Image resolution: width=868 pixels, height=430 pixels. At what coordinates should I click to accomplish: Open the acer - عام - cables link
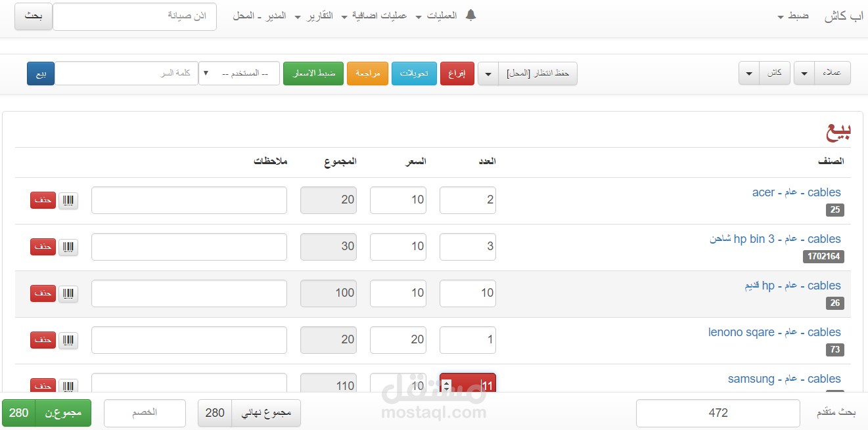click(796, 192)
